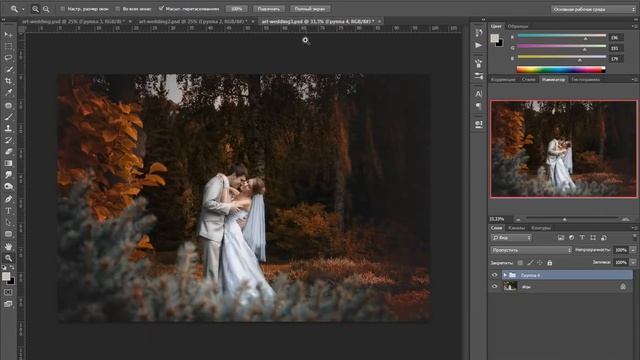Screen dimensions: 640x360
Task: Open the layer fill slider arrow
Action: pyautogui.click(x=633, y=262)
